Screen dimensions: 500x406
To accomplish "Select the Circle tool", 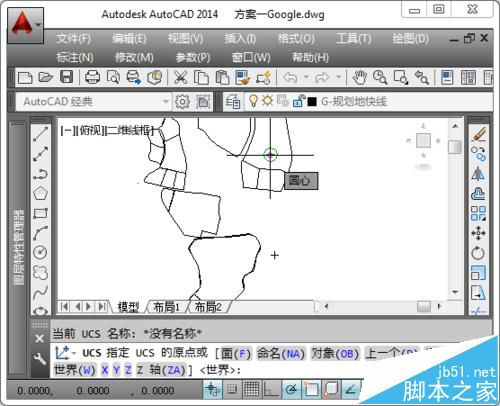I will 41,253.
